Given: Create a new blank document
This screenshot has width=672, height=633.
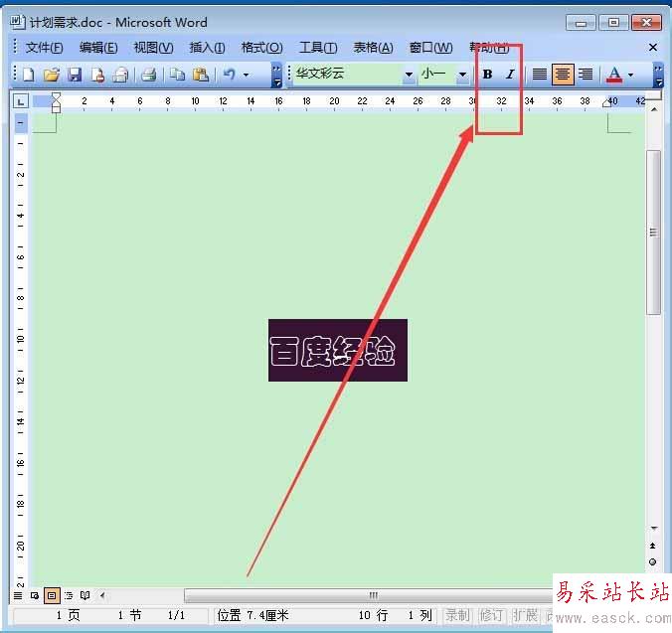Looking at the screenshot, I should coord(29,75).
